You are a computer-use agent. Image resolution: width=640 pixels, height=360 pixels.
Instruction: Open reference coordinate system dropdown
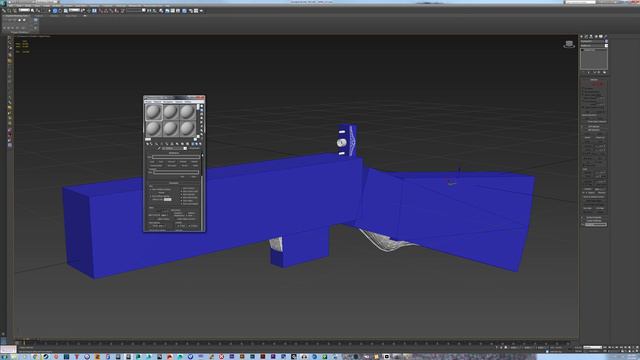click(x=74, y=10)
